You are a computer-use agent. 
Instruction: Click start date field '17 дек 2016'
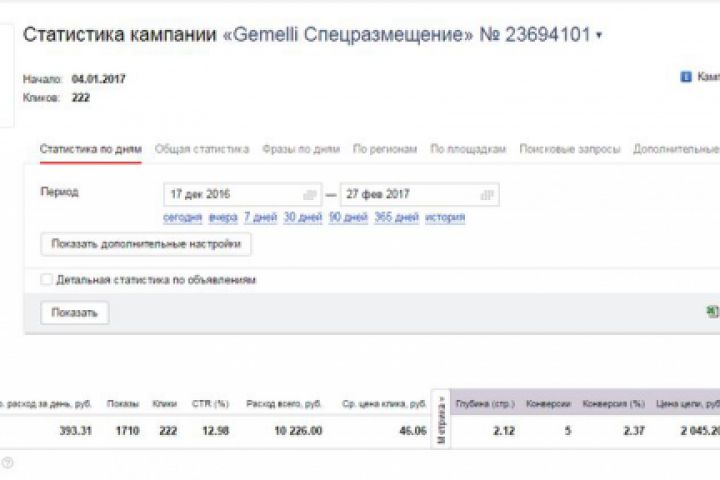pyautogui.click(x=242, y=194)
